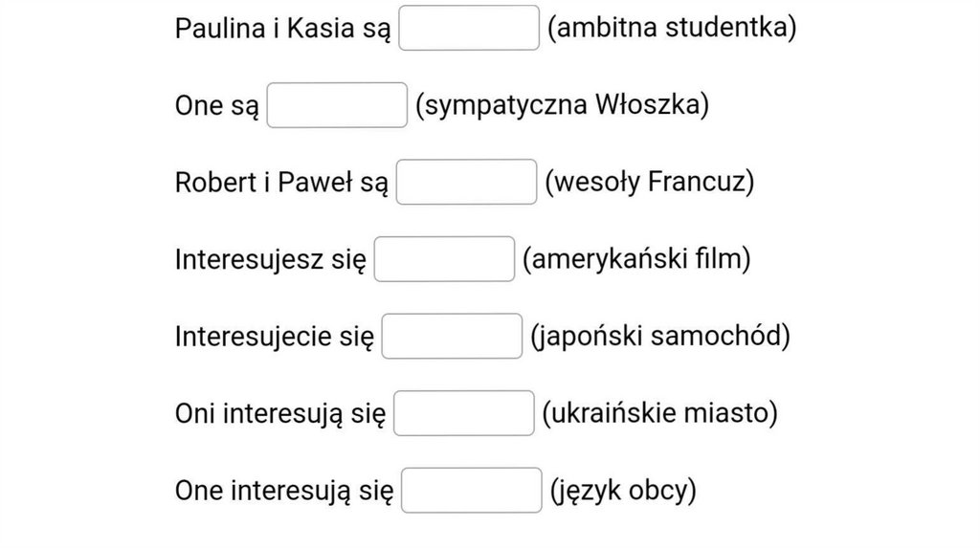
Task: Click the hint text '(ambitna studentka)'
Action: click(672, 28)
